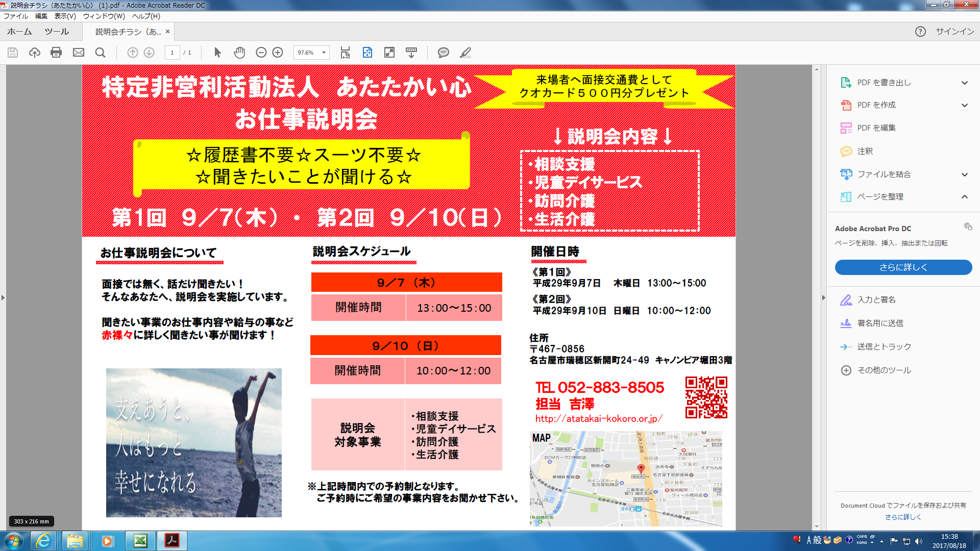Screen dimensions: 980x551
Task: Switch to the ツール tab
Action: [x=56, y=32]
